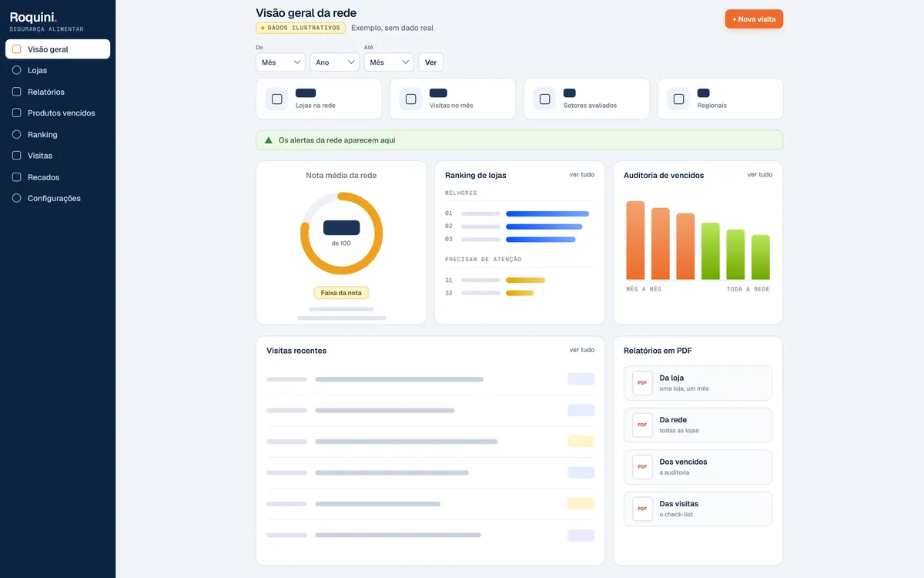Screen dimensions: 924x578
Task: Open the Dos vencidos PDF icon
Action: (x=642, y=467)
